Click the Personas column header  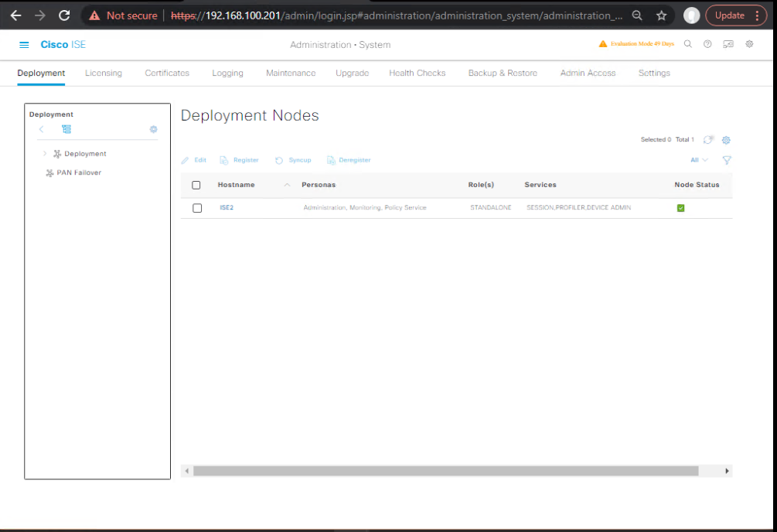click(x=319, y=185)
